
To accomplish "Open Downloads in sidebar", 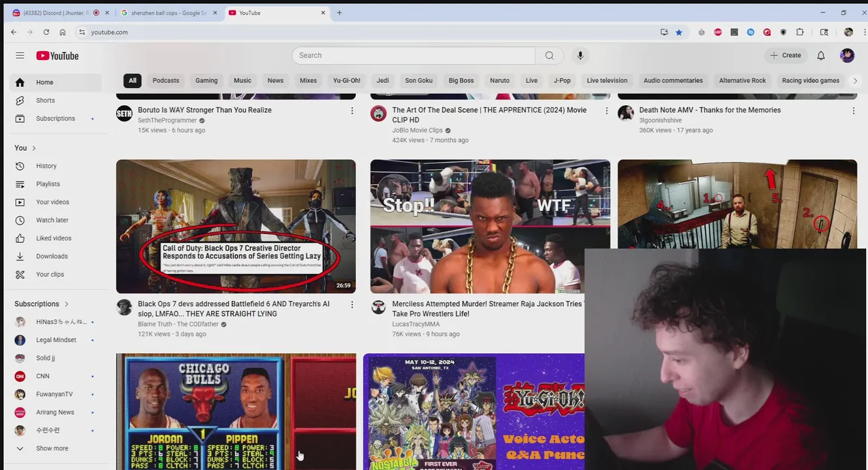I will [56, 257].
